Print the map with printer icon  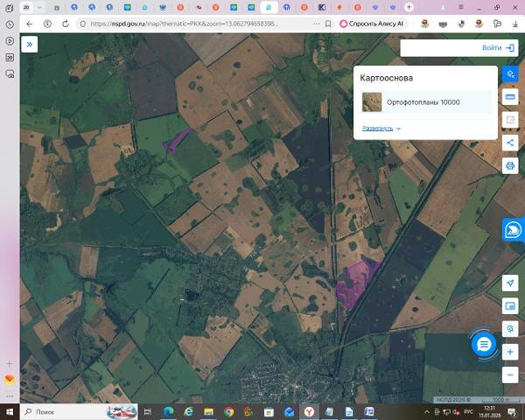tap(510, 165)
